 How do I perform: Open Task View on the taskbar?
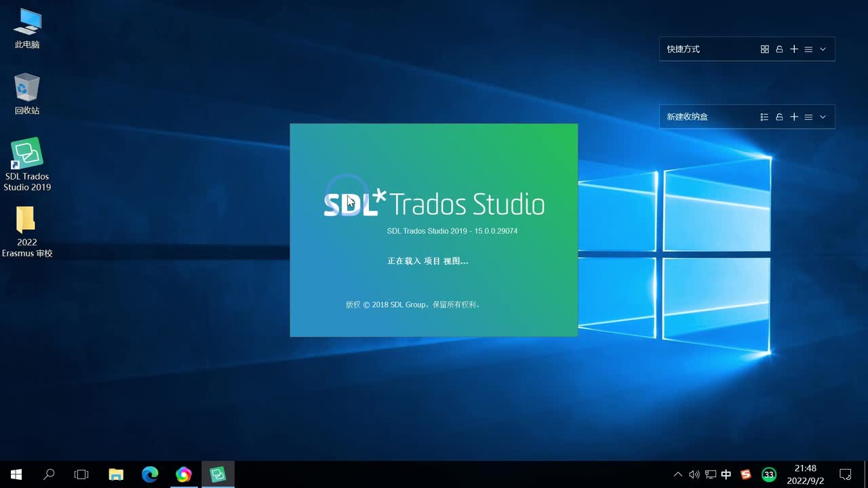point(81,474)
